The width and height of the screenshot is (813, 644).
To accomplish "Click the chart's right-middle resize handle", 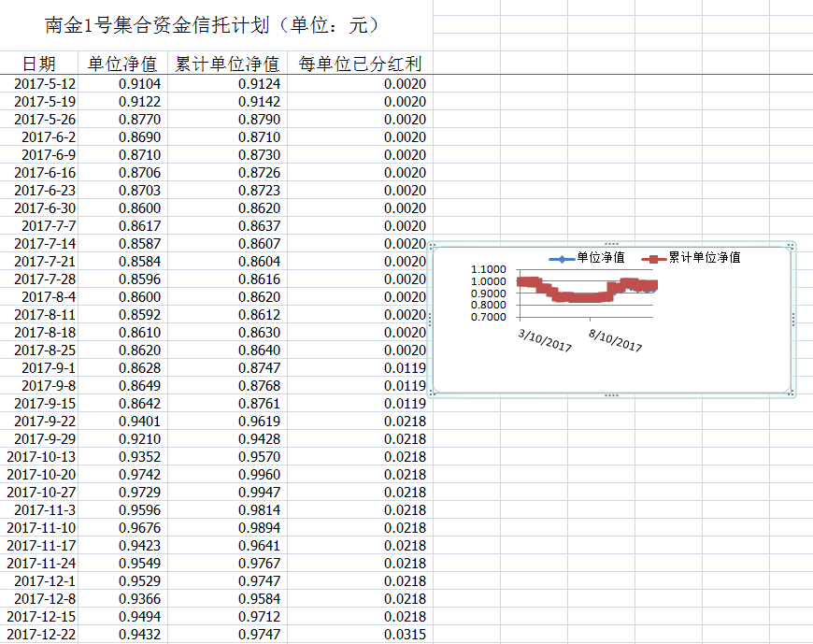I will point(793,320).
